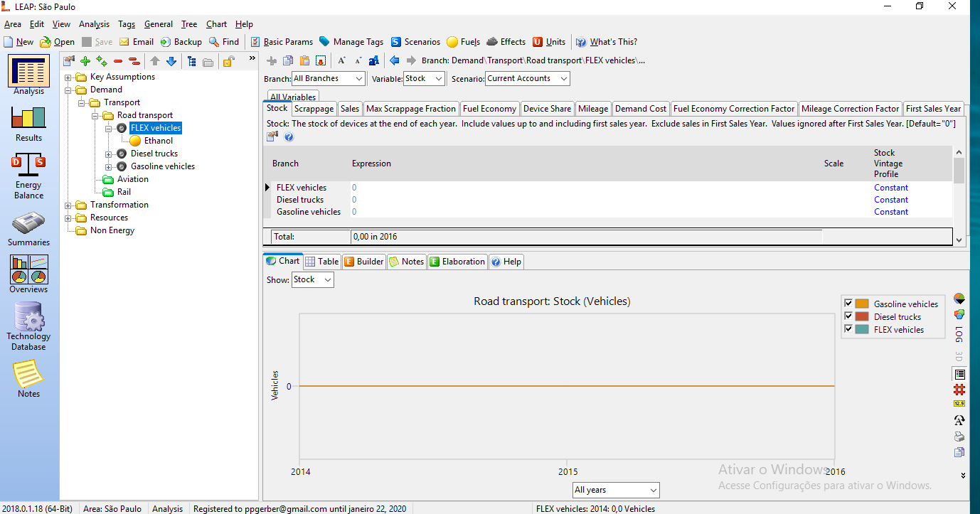980x514 pixels.
Task: Increase font size with large A icon
Action: coord(341,60)
